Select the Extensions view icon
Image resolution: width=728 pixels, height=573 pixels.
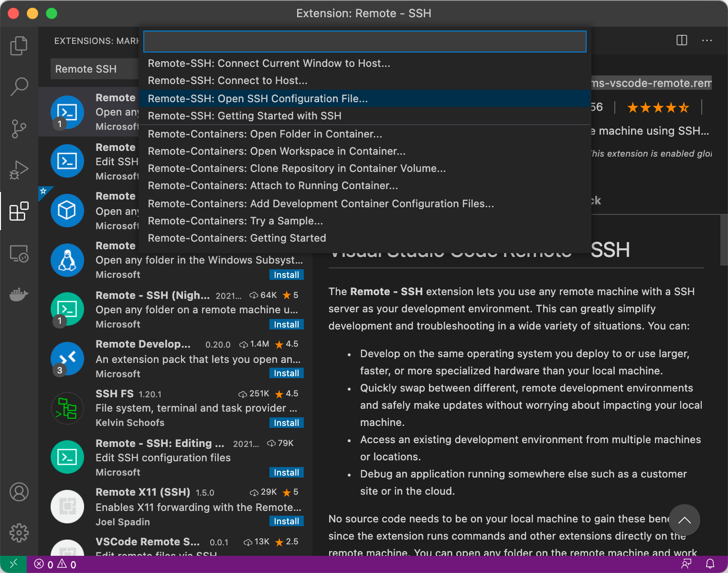[x=19, y=211]
